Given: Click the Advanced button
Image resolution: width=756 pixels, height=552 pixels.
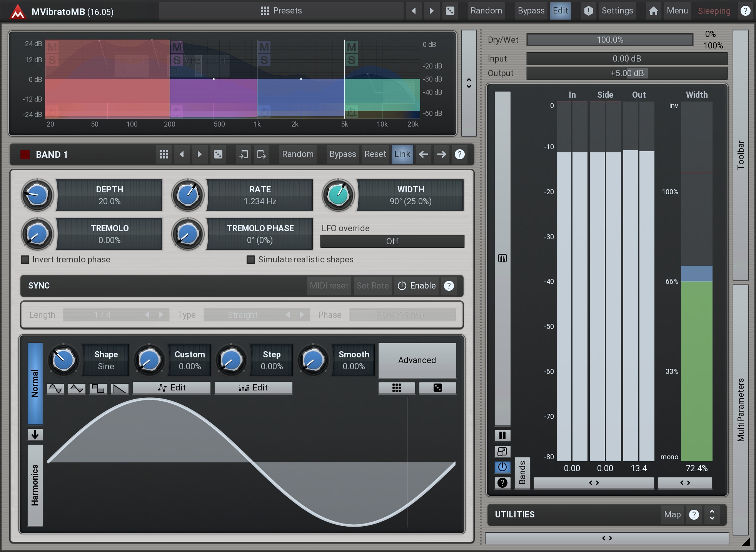Looking at the screenshot, I should (x=417, y=360).
